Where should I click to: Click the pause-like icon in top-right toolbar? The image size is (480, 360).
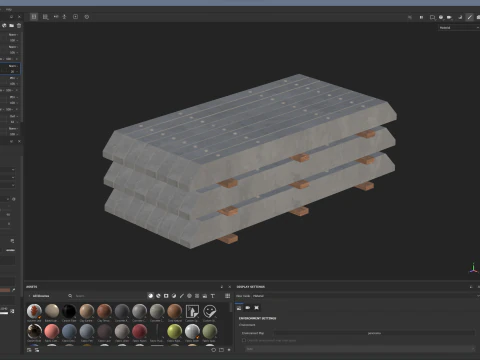click(x=421, y=17)
